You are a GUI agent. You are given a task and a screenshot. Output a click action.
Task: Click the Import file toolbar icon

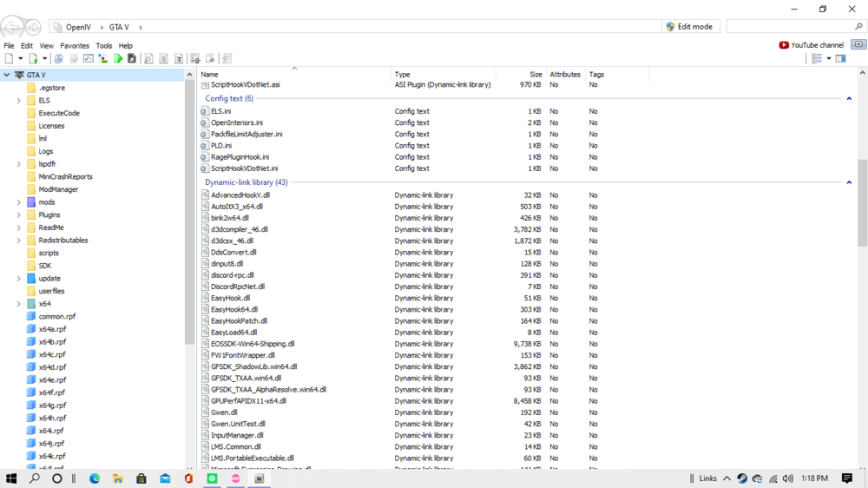pyautogui.click(x=33, y=59)
